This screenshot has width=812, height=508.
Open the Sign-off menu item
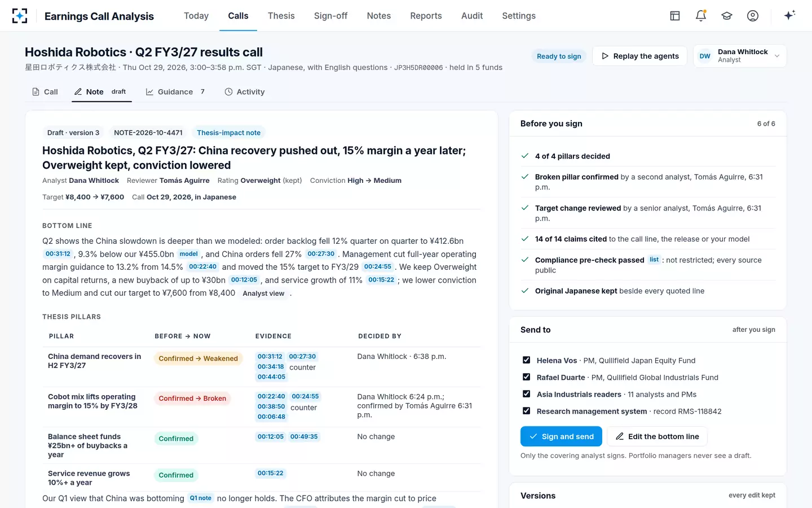[x=330, y=16]
